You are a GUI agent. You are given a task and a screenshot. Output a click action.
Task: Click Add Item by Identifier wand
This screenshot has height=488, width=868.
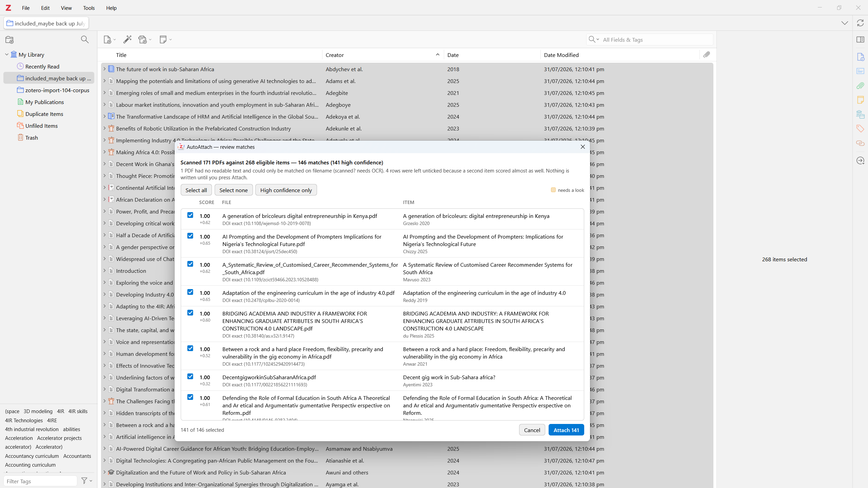point(127,40)
